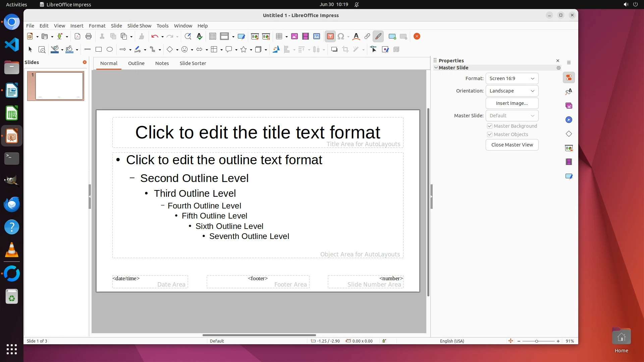Toggle Show Draw Functions highlighted button
The width and height of the screenshot is (644, 362).
[x=378, y=37]
